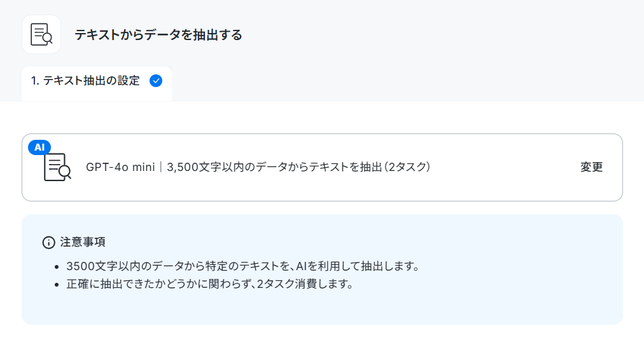Click the vertical divider after GPT-4o mini

[160, 167]
